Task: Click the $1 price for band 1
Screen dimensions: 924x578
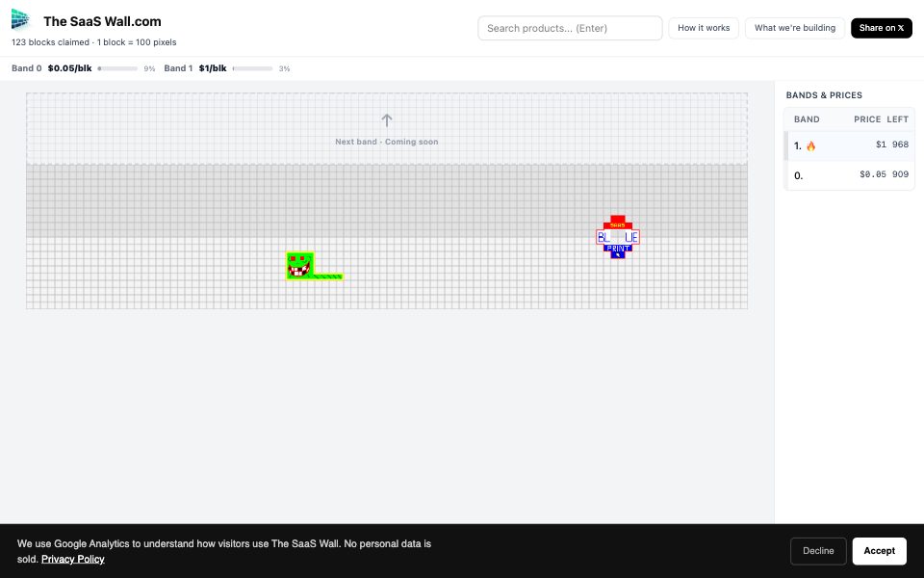Action: [881, 144]
